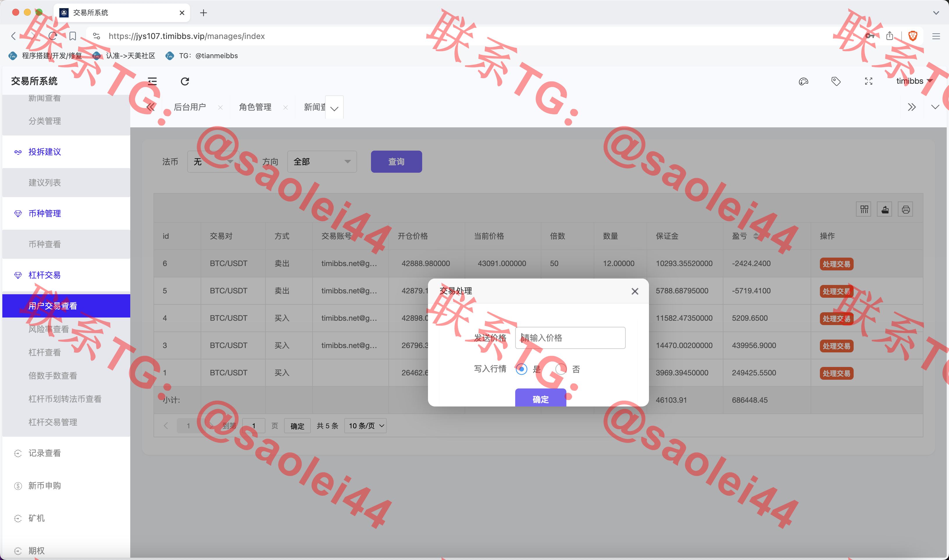Click the tag notes icon
This screenshot has width=949, height=560.
click(836, 81)
